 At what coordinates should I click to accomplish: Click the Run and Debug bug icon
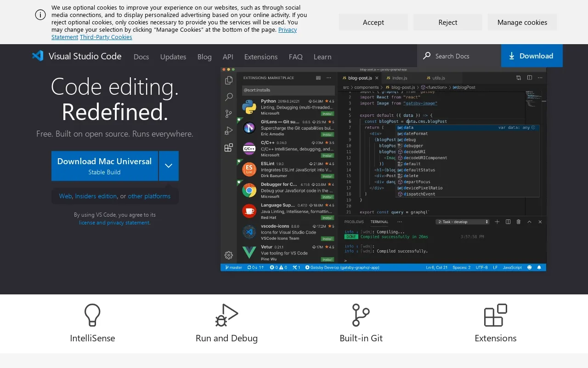click(x=226, y=315)
